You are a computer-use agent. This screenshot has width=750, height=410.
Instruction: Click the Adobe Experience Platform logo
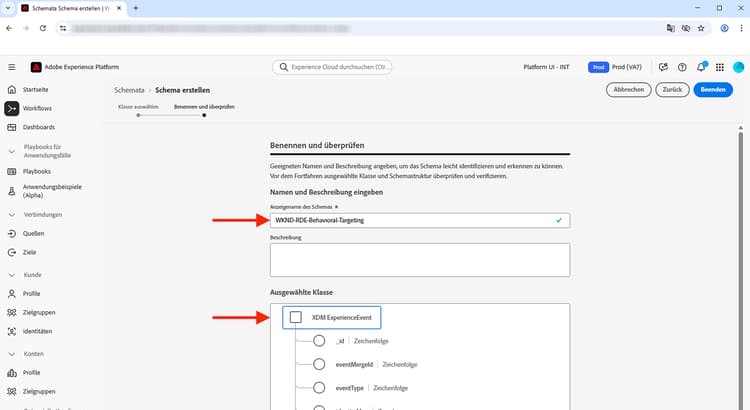[x=36, y=67]
